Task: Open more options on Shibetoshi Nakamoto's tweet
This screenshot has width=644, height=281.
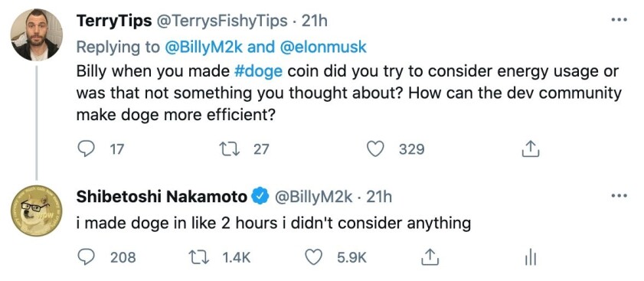Action: pyautogui.click(x=619, y=196)
